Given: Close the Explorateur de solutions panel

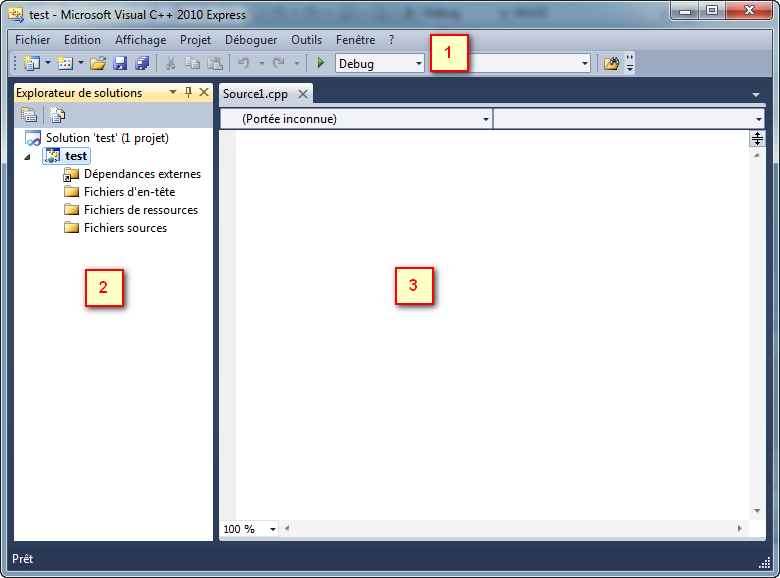Looking at the screenshot, I should click(204, 92).
